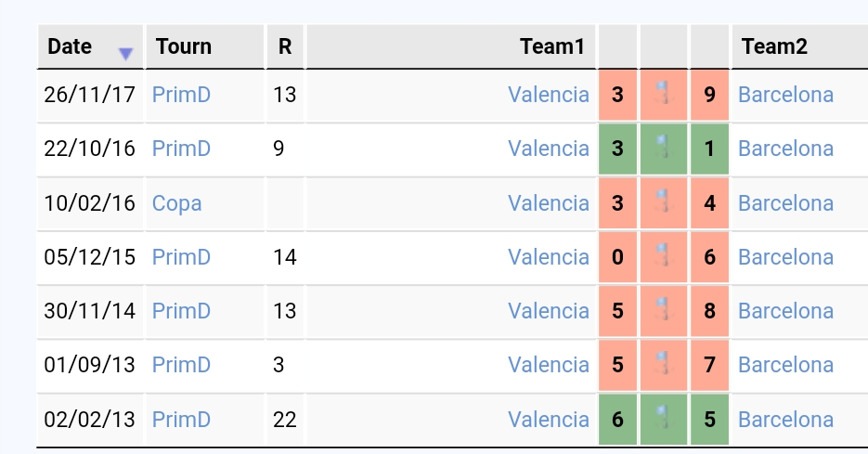Select flag icon in 30/11/14 row
Image resolution: width=868 pixels, height=454 pixels.
pyautogui.click(x=663, y=309)
